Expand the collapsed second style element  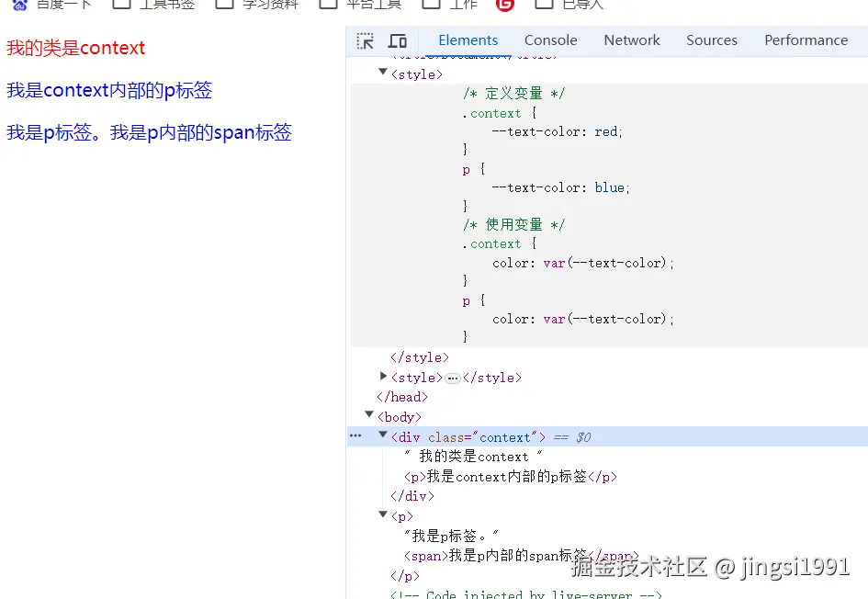[383, 376]
